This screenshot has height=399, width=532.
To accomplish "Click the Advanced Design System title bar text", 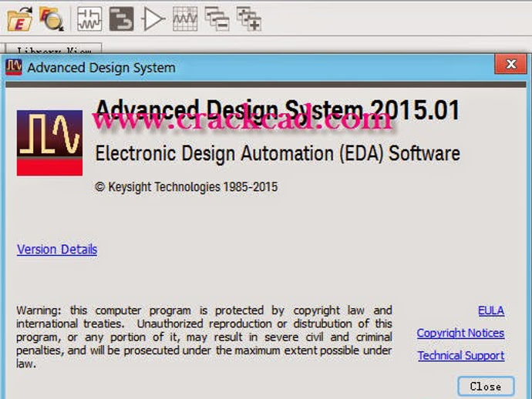I will [102, 68].
